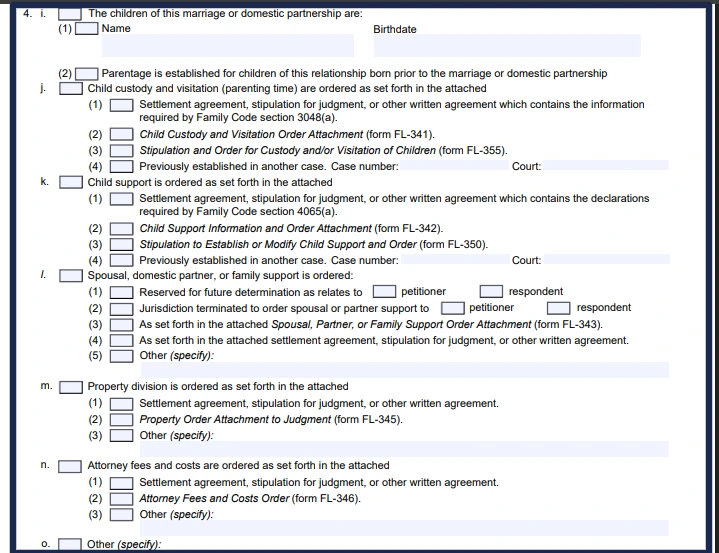Check child support Previously established checkbox
This screenshot has width=719, height=553.
coord(122,260)
